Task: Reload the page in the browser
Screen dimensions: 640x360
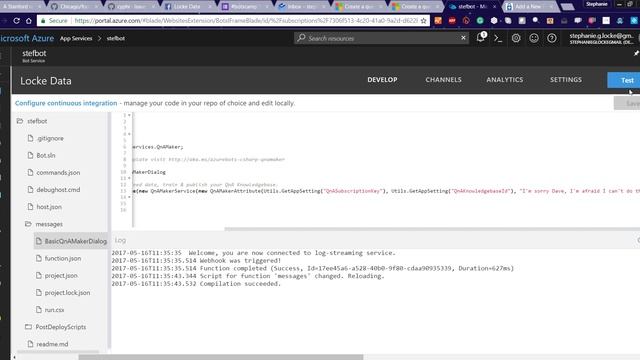Action: click(x=16, y=20)
